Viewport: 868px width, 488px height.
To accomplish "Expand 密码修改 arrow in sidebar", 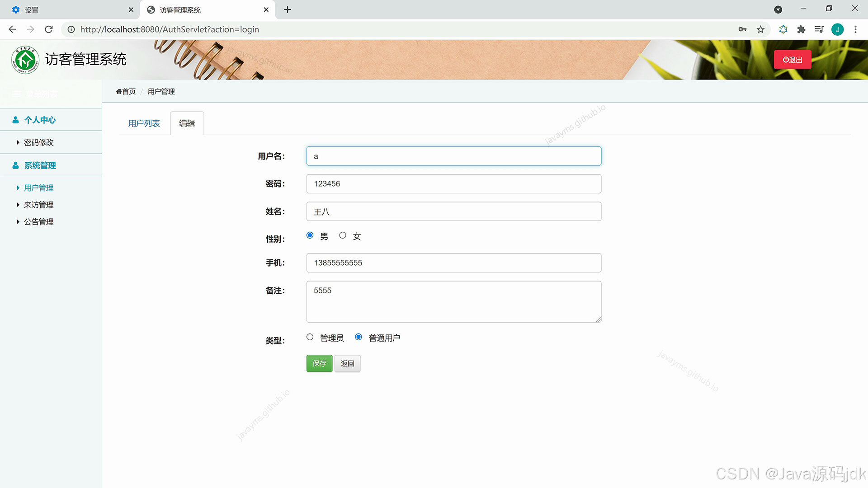I will tap(18, 142).
